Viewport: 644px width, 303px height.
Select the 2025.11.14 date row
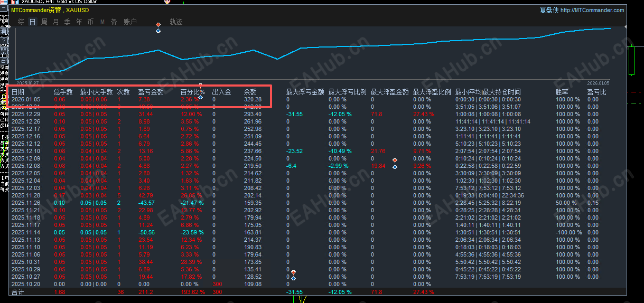[25, 232]
